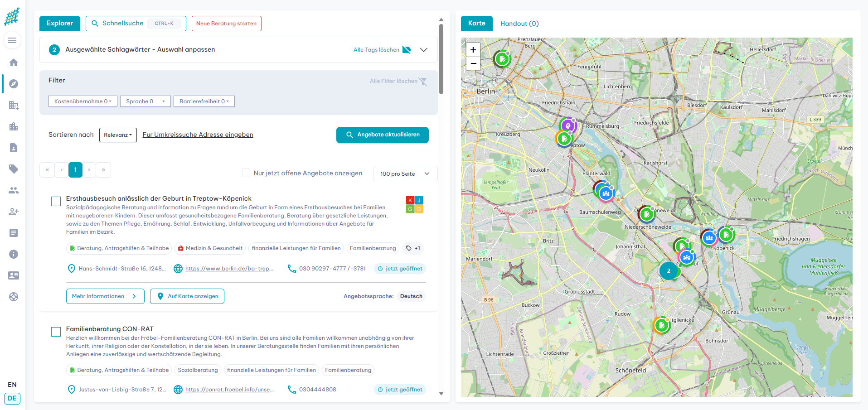This screenshot has height=410, width=868.
Task: Open the Barrierefreiheit filter dropdown
Action: [204, 101]
